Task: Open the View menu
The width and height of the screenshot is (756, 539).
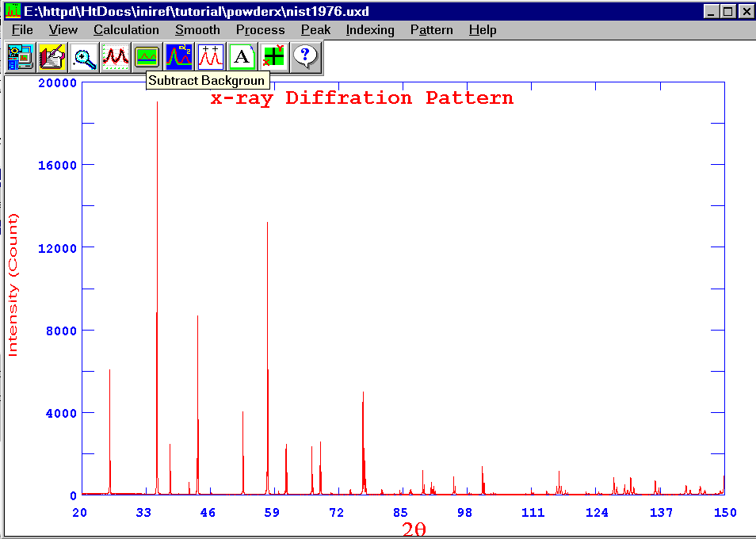Action: pos(63,30)
